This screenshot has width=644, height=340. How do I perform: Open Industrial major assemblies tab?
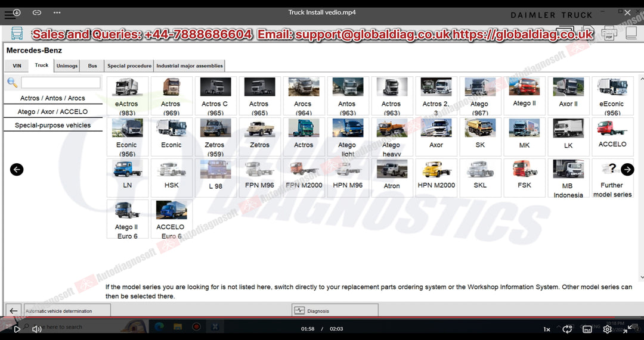point(190,65)
